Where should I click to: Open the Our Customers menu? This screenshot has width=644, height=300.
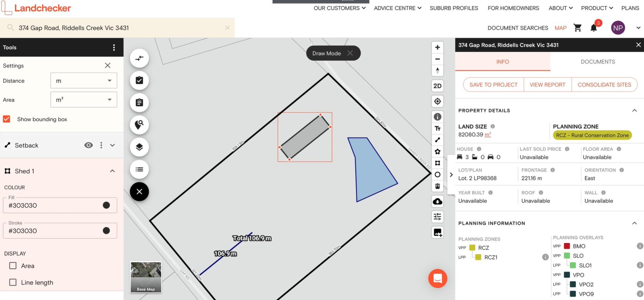(339, 8)
